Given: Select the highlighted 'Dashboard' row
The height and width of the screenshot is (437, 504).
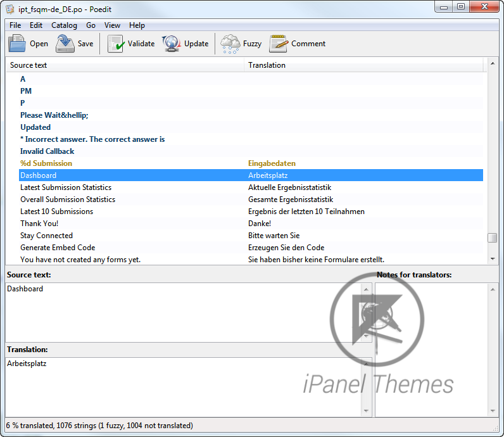Looking at the screenshot, I should click(x=251, y=175).
